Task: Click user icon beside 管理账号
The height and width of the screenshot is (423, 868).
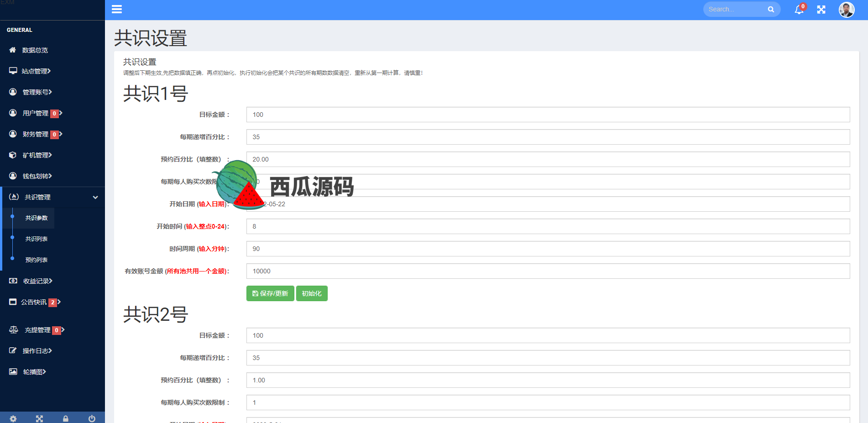Action: 13,92
